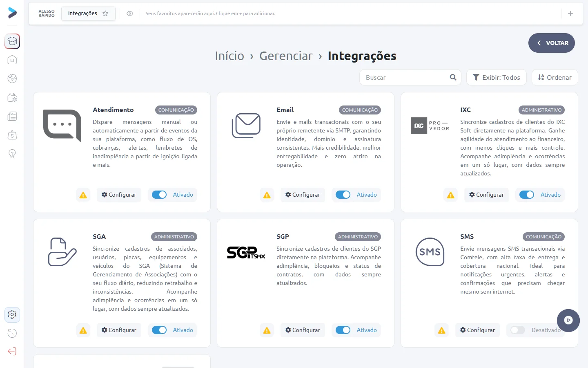This screenshot has width=588, height=368.
Task: Toggle quick access visibility eye icon
Action: click(x=130, y=13)
